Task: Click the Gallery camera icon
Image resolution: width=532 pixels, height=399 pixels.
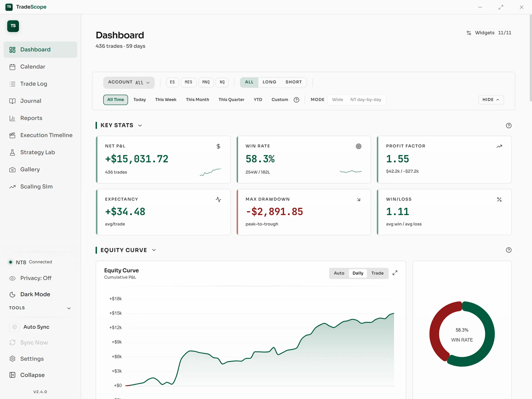Action: point(12,170)
